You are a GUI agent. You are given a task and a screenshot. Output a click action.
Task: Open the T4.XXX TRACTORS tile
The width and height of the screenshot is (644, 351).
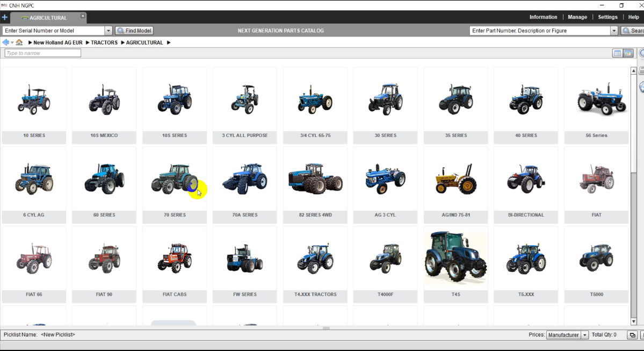click(315, 264)
